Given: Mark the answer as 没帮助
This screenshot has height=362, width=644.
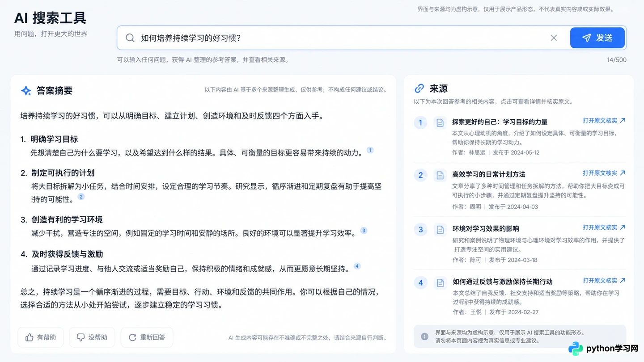Looking at the screenshot, I should (92, 337).
